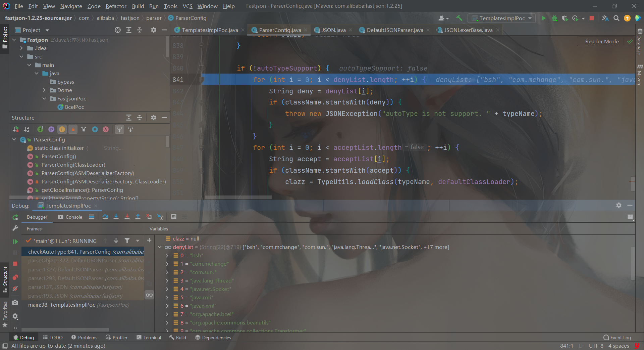644x350 pixels.
Task: Open Event Log
Action: click(617, 338)
